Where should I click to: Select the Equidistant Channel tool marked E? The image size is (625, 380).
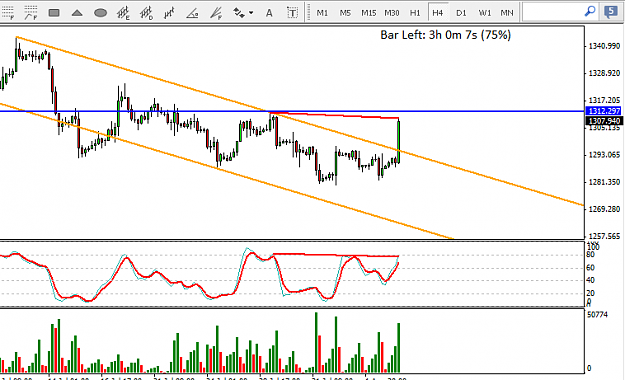click(124, 13)
